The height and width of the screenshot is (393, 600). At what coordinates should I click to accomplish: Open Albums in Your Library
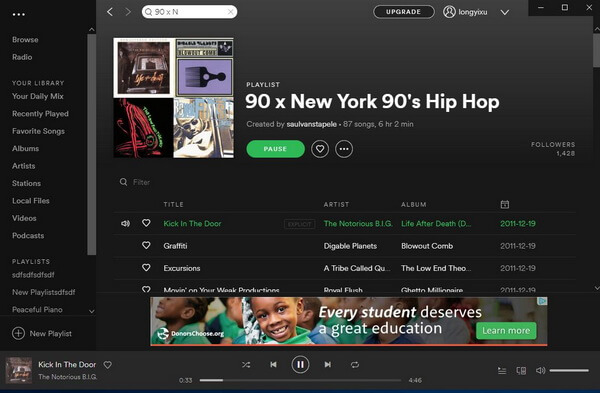click(x=25, y=148)
